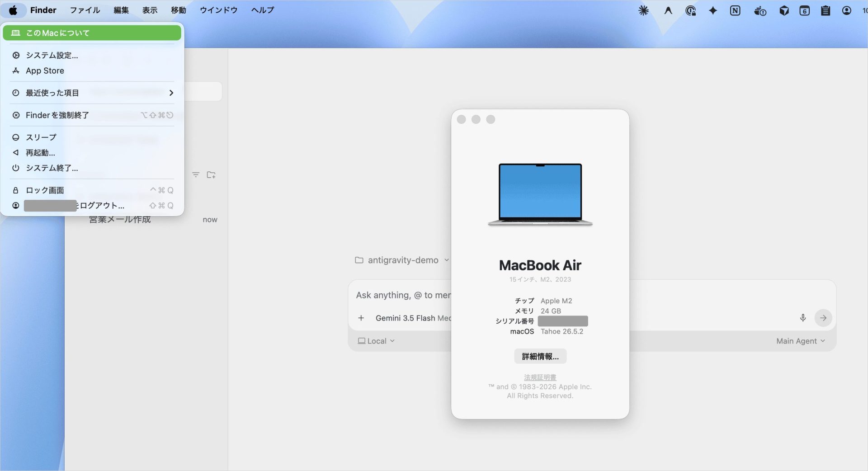Image resolution: width=868 pixels, height=471 pixels.
Task: Choose the ログアウト... menu entry
Action: [x=92, y=206]
